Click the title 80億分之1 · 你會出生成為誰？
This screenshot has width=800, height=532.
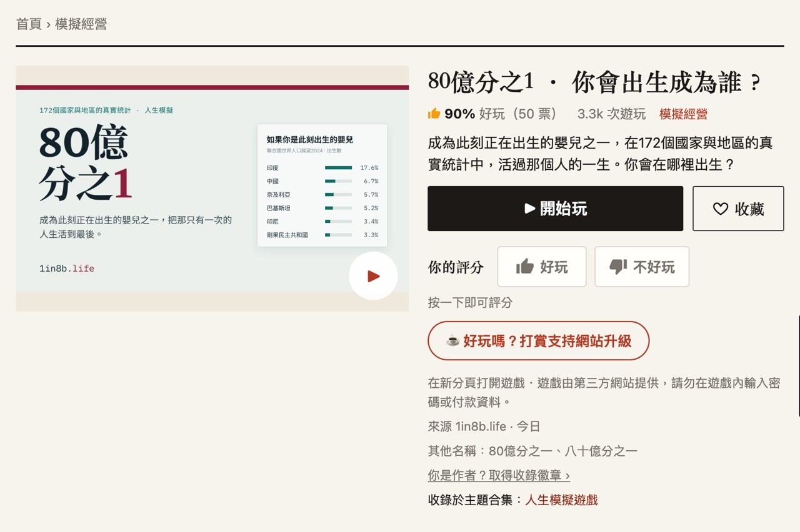(594, 82)
